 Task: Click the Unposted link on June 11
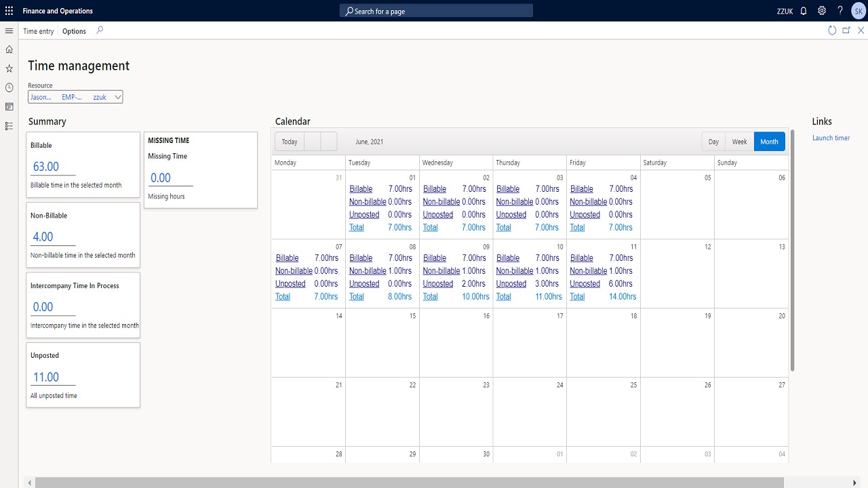tap(585, 284)
